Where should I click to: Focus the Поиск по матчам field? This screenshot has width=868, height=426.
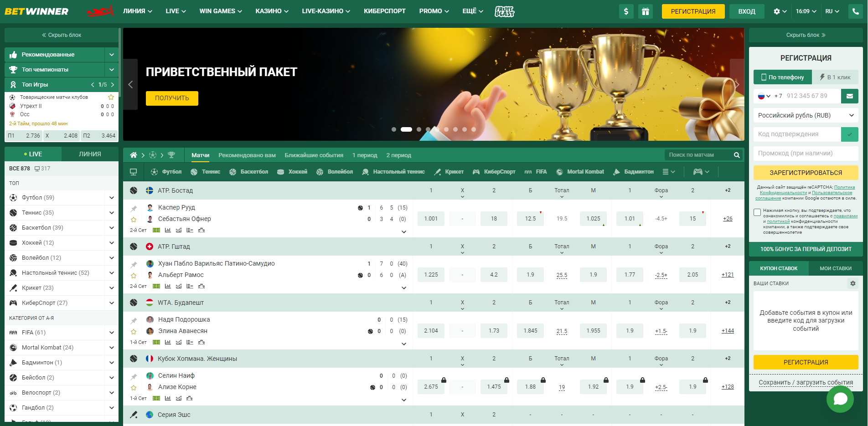[697, 155]
